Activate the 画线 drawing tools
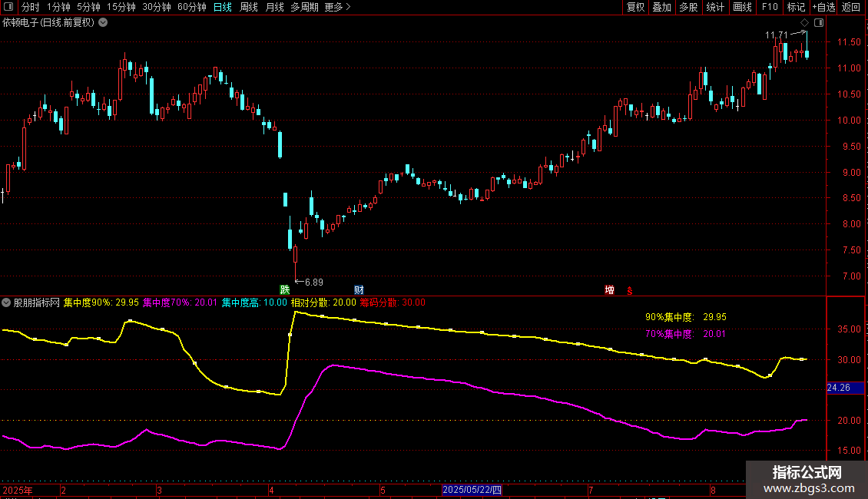The image size is (868, 499). click(742, 7)
